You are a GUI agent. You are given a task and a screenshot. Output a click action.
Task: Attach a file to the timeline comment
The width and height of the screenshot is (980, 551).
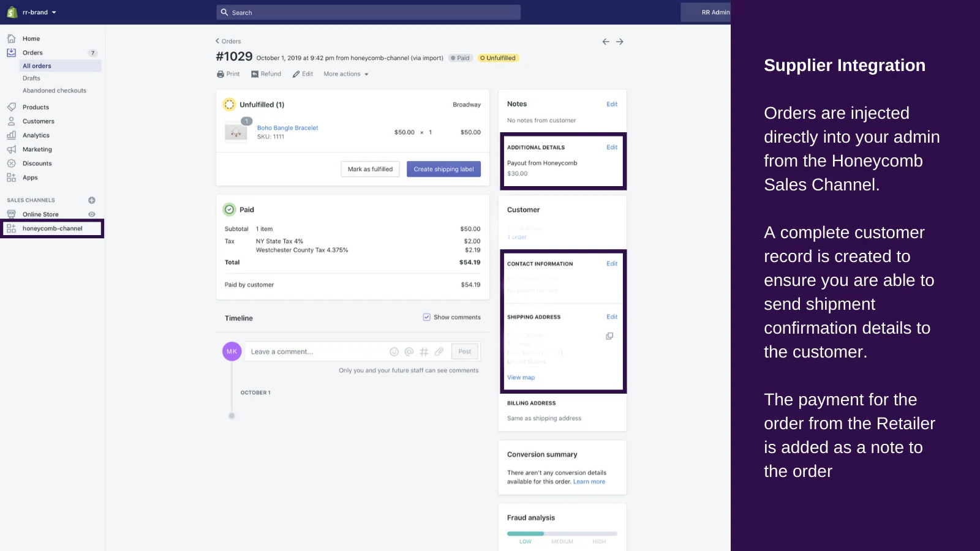439,351
